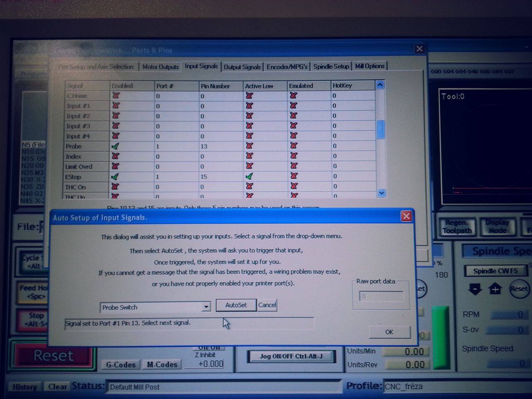Image resolution: width=532 pixels, height=399 pixels.
Task: Enable the THC On signal icon
Action: coord(116,187)
